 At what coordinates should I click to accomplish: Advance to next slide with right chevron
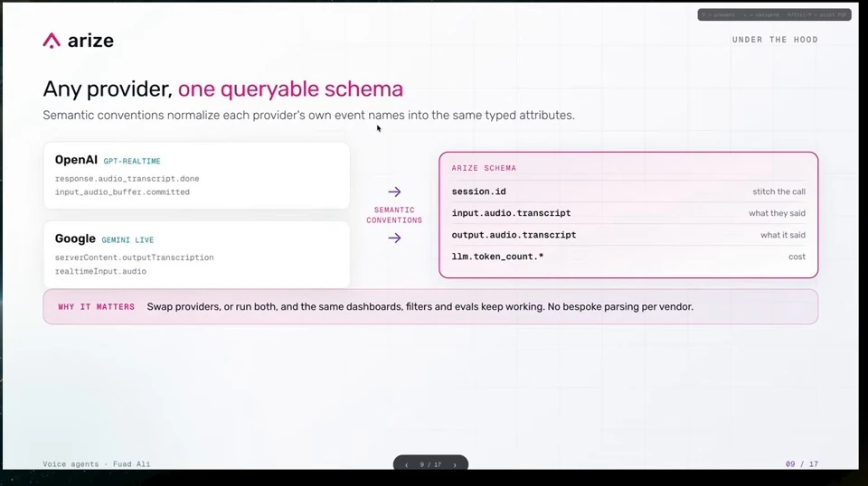coord(455,465)
